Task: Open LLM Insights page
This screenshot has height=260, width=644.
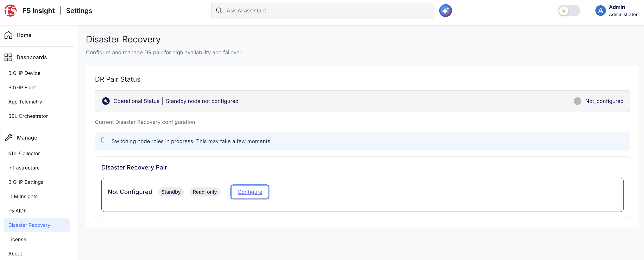Action: tap(23, 196)
